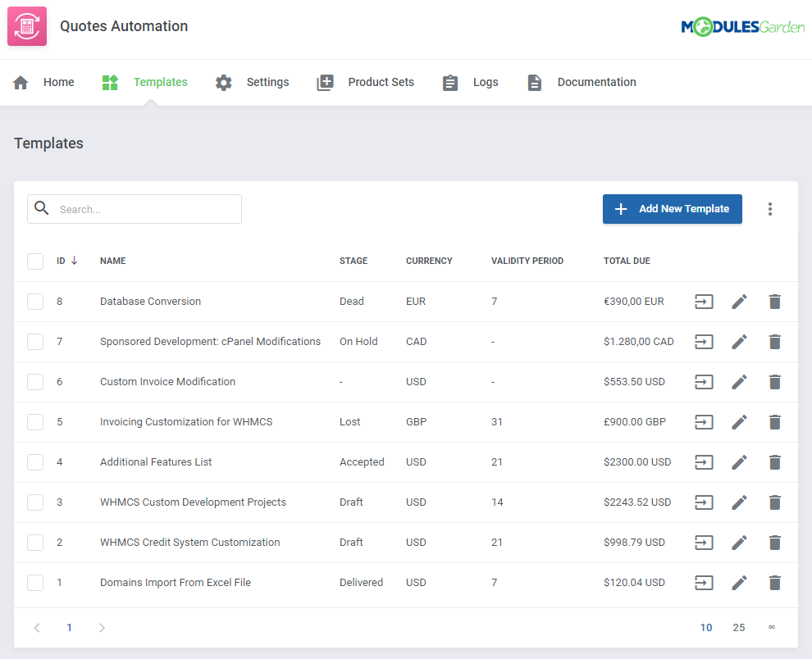812x659 pixels.
Task: Show 25 entries per page
Action: [x=739, y=628]
